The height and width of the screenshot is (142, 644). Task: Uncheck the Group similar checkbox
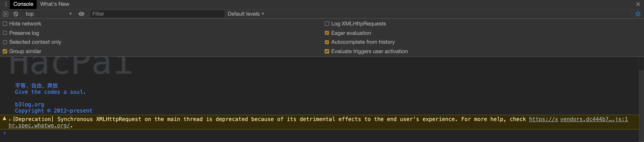tap(5, 51)
